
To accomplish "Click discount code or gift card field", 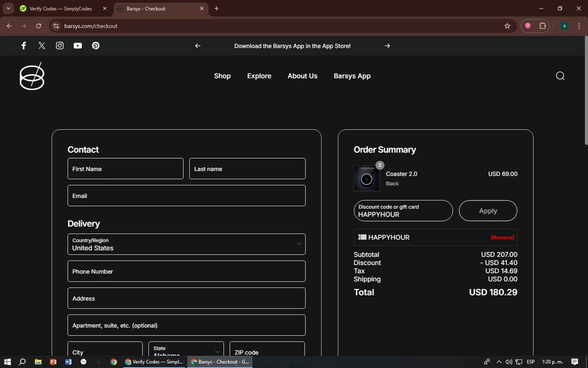I will 403,211.
